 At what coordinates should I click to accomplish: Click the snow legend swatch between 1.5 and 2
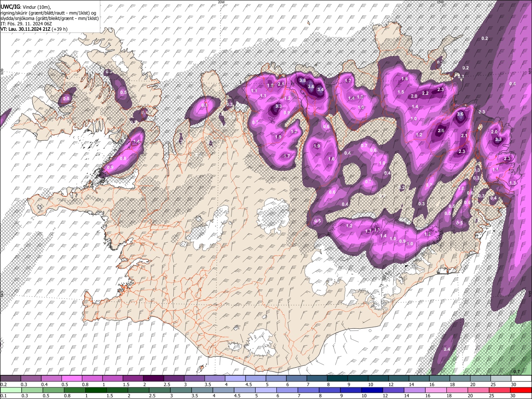133,379
